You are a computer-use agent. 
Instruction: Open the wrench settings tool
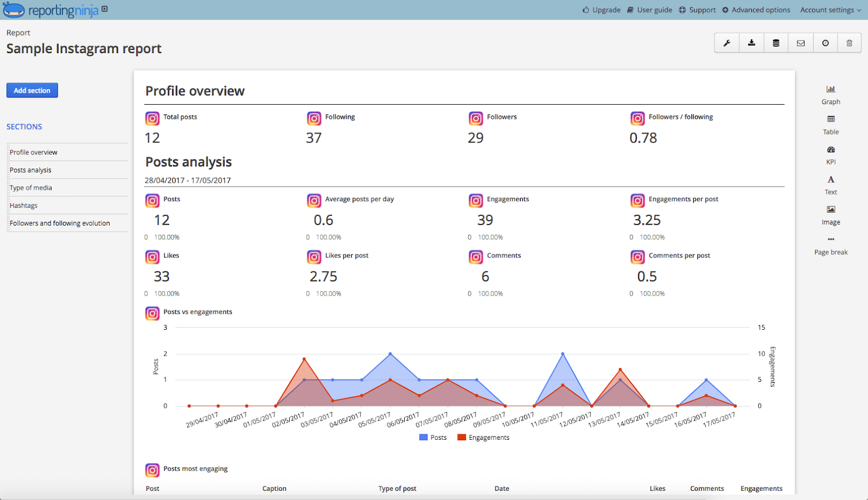(x=727, y=43)
